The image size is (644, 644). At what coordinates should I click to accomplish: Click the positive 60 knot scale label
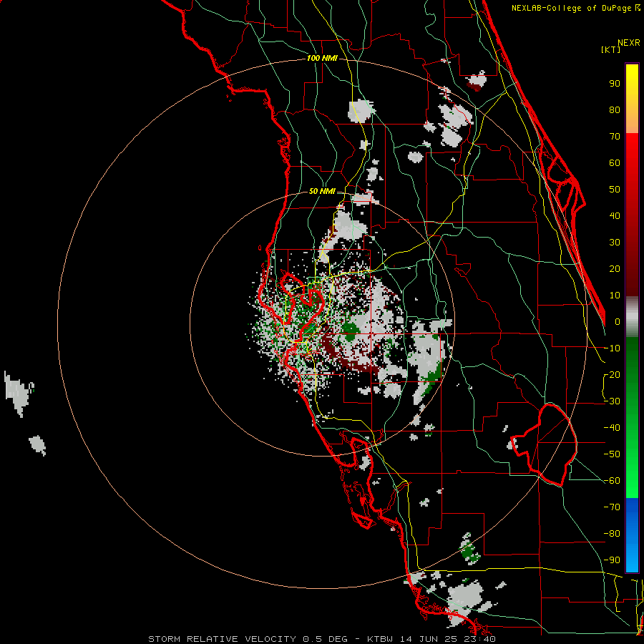click(615, 163)
